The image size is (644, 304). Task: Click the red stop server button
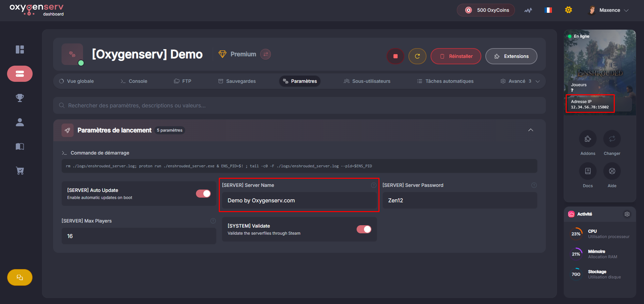395,56
